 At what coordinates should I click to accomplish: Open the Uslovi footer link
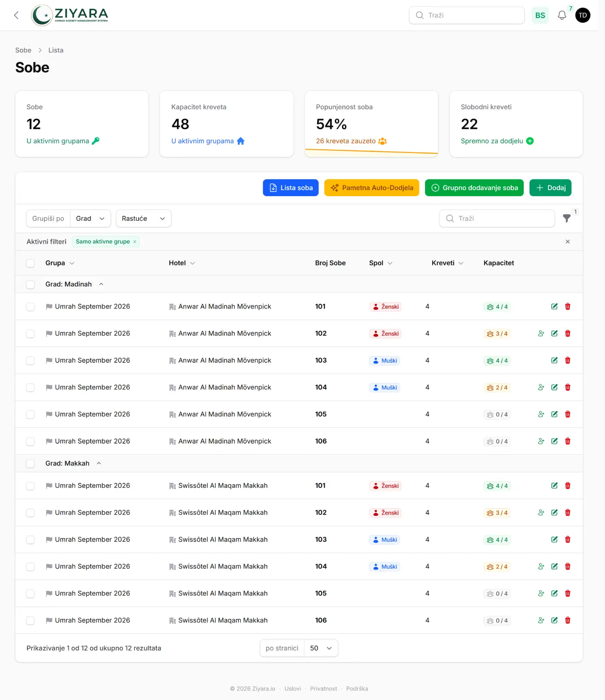293,688
